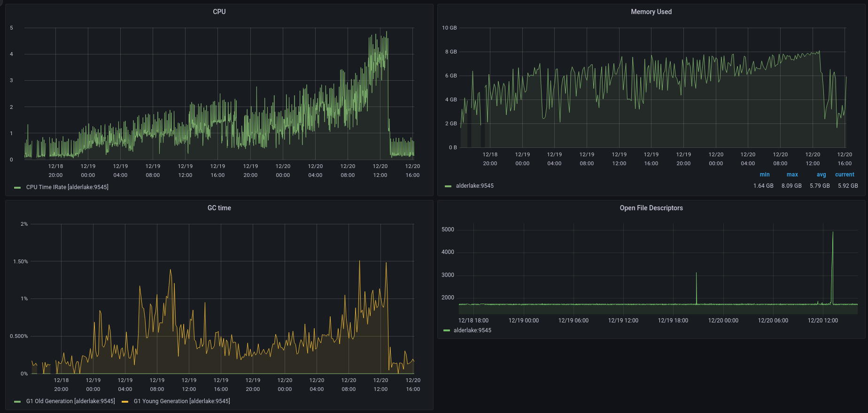Click the green swatch beside G1 Old Generation
The height and width of the screenshot is (413, 868).
pyautogui.click(x=17, y=402)
